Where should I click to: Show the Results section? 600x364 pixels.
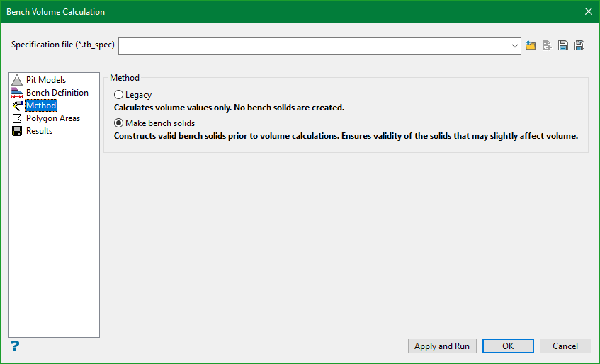(40, 131)
